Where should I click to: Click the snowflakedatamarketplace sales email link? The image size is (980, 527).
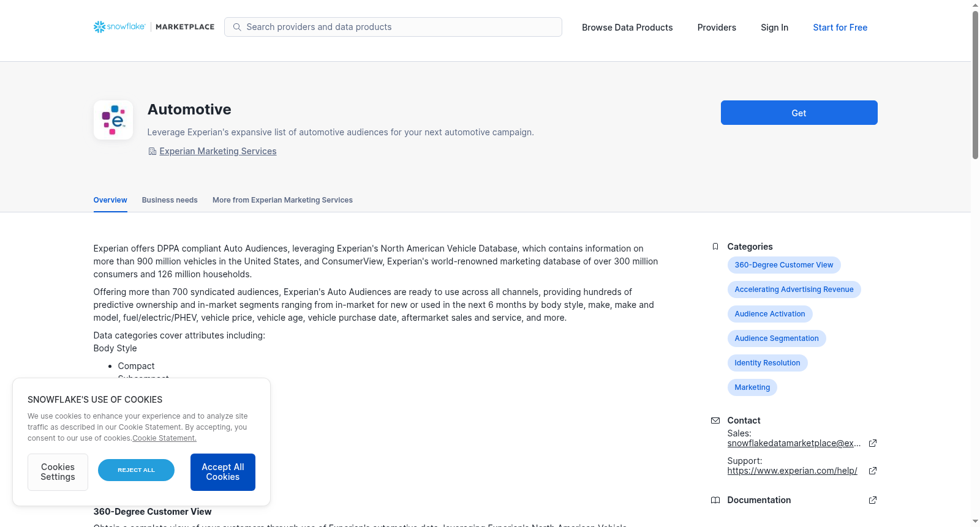click(x=794, y=443)
